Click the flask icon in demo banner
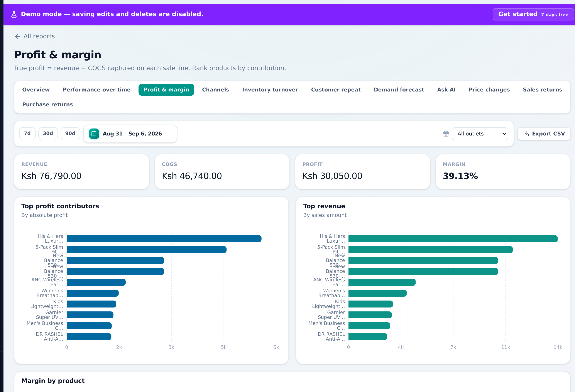The width and height of the screenshot is (575, 392). pyautogui.click(x=14, y=14)
